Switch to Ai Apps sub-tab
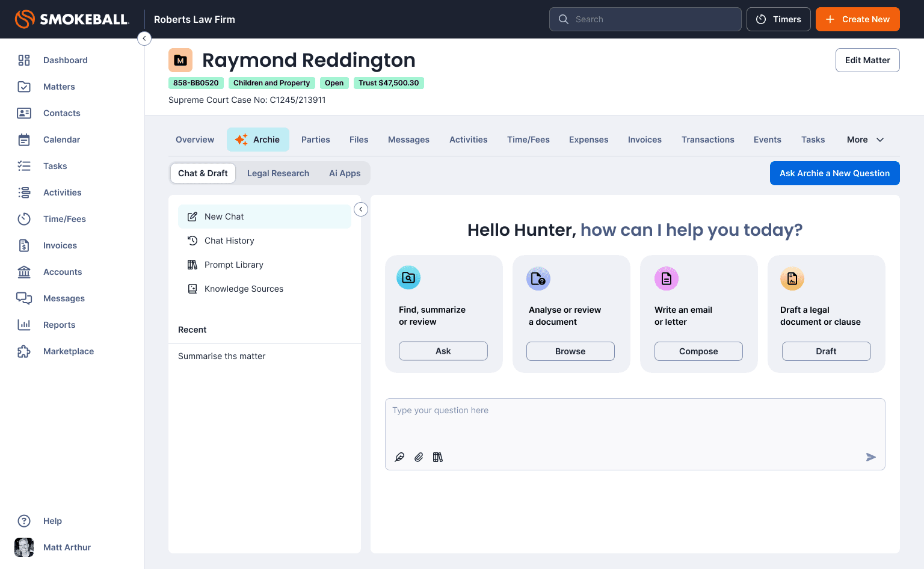The image size is (924, 569). tap(345, 173)
